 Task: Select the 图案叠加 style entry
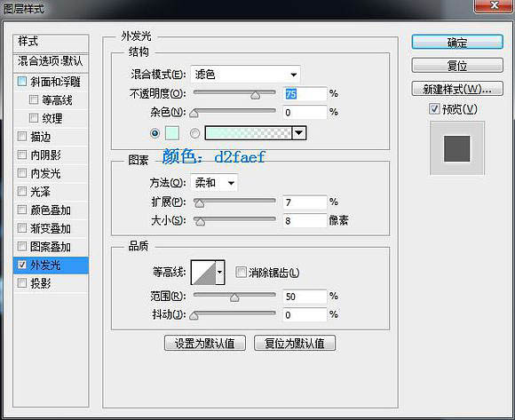(51, 246)
